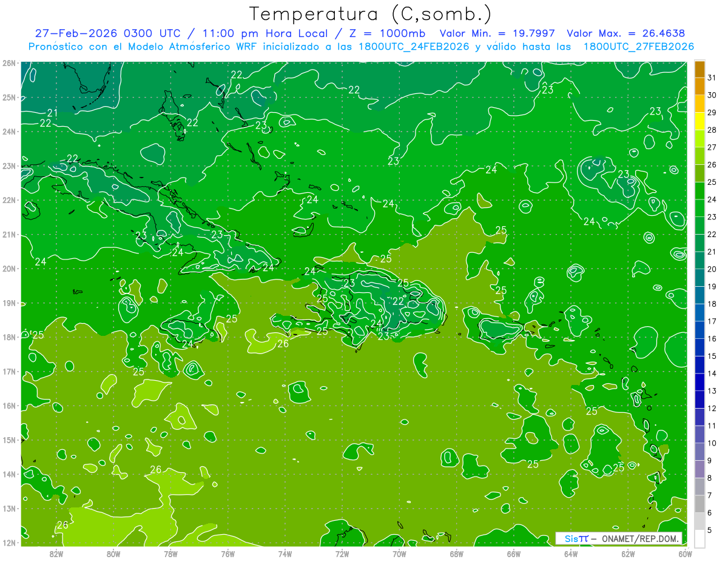Viewport: 728px width, 562px height.
Task: Click the 72W longitude axis label
Action: tap(342, 554)
